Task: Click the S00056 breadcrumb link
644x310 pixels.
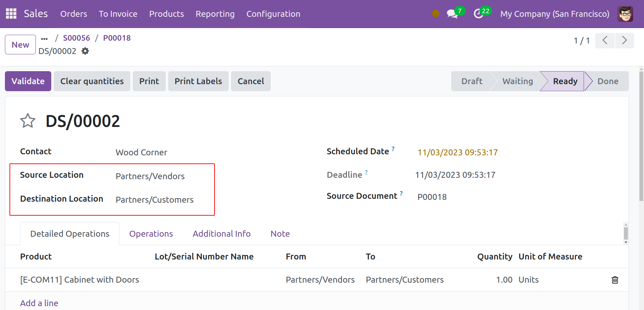Action: point(77,38)
